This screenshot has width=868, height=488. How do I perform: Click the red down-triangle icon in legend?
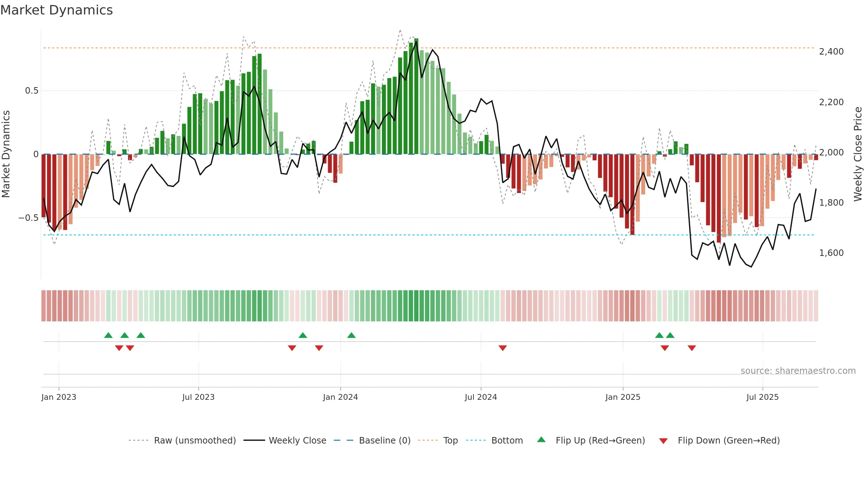pyautogui.click(x=663, y=441)
